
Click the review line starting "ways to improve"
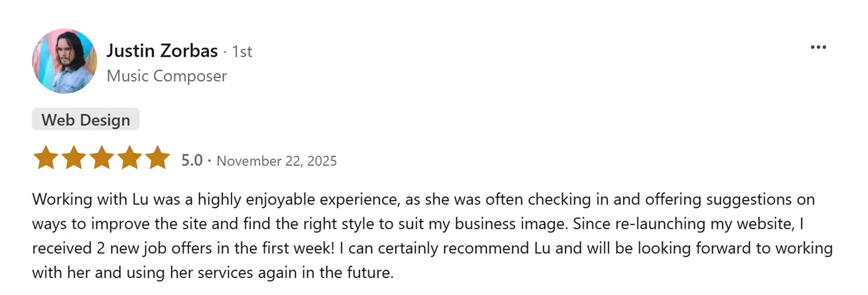pyautogui.click(x=417, y=224)
